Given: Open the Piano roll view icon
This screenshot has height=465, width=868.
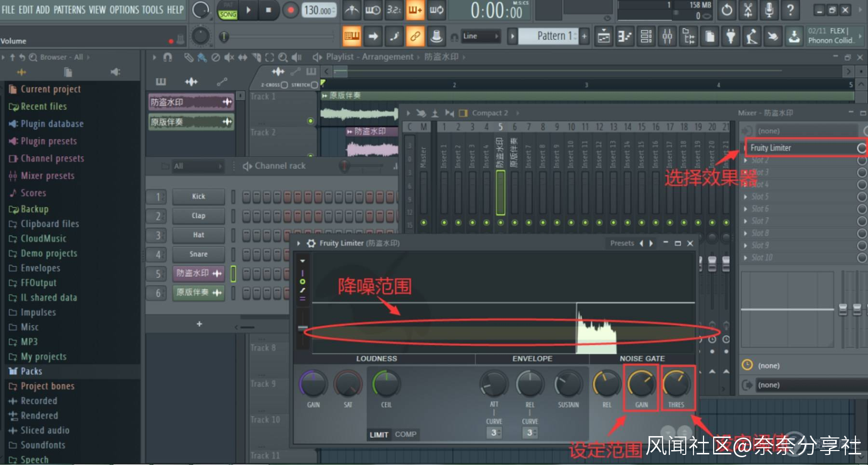Looking at the screenshot, I should [624, 36].
